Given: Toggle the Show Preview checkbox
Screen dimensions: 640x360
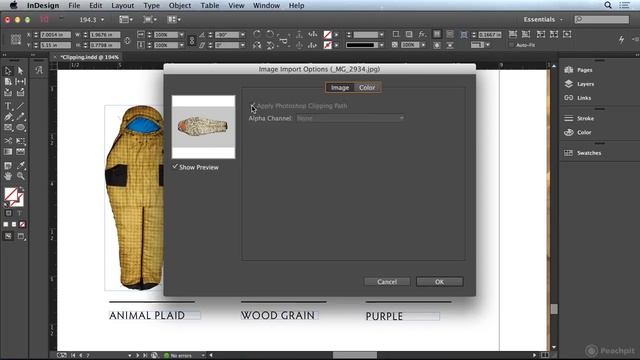Looking at the screenshot, I should click(x=175, y=167).
